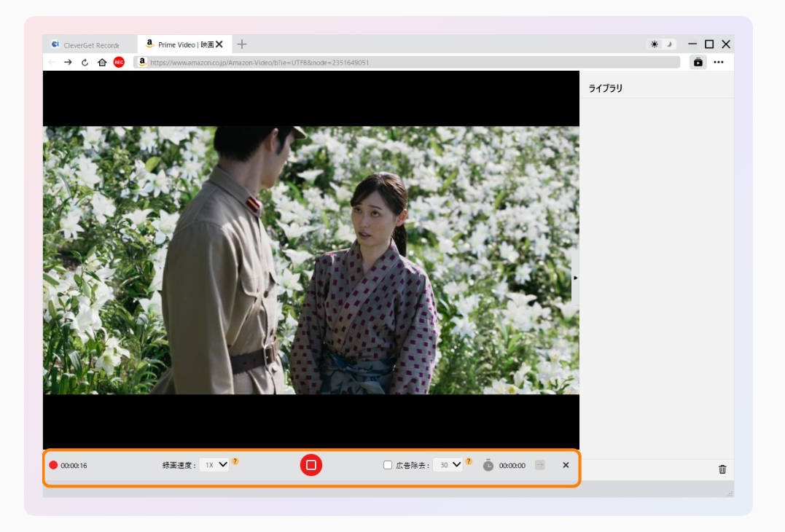The height and width of the screenshot is (532, 785).
Task: Select the Prime Video tab
Action: (x=184, y=44)
